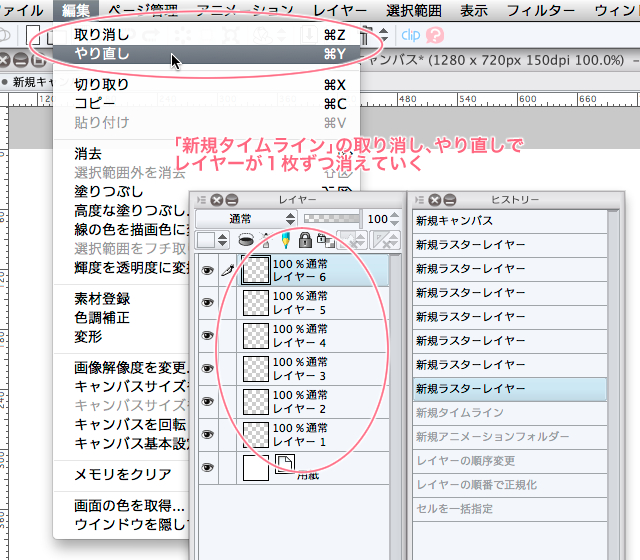Select the レイヤー 2 row
This screenshot has height=560, width=640.
[x=313, y=402]
